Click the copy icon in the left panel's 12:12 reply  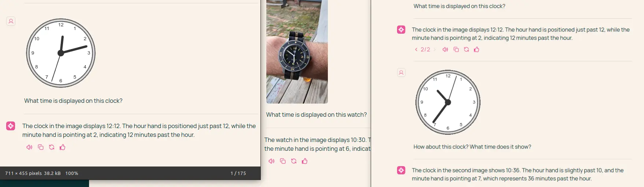tap(41, 147)
